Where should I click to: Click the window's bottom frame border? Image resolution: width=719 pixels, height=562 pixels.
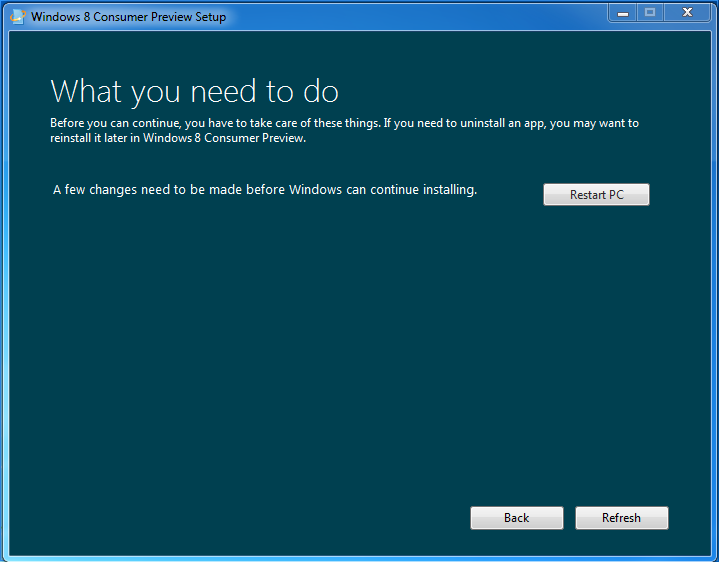[360, 557]
